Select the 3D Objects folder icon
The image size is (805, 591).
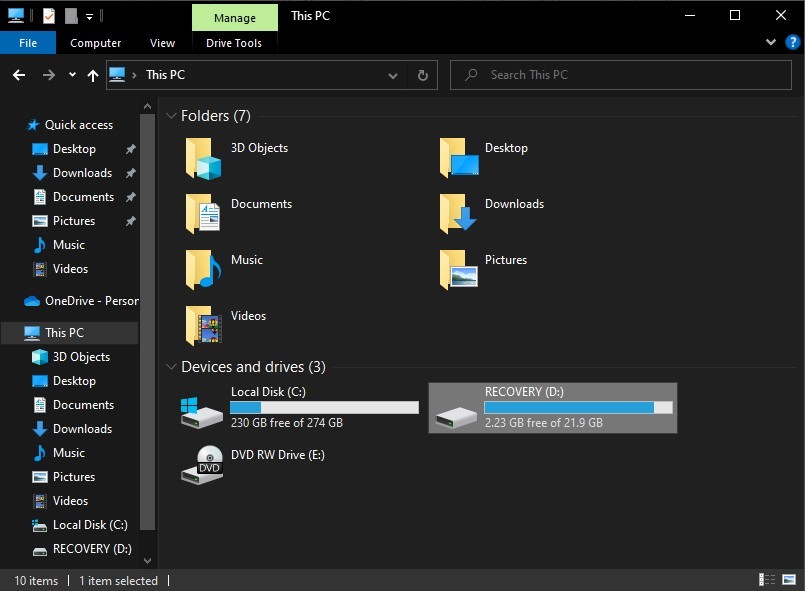tap(203, 158)
